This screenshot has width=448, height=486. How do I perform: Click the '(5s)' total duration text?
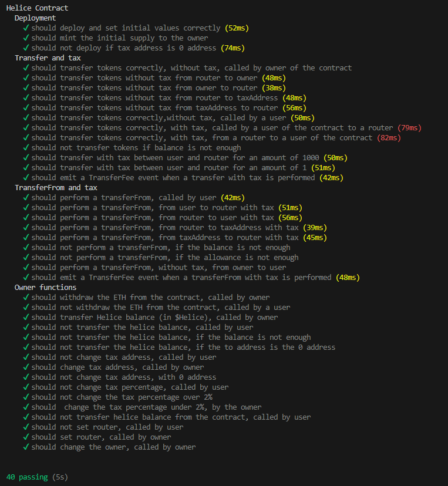[x=60, y=477]
